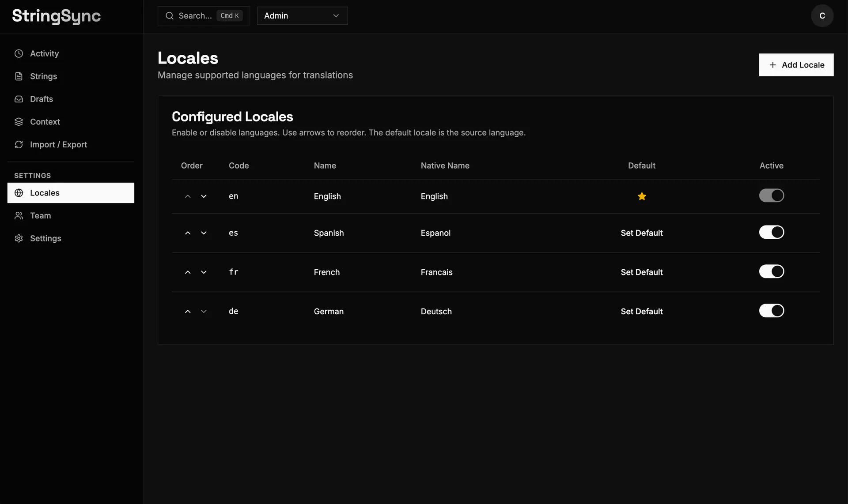848x504 pixels.
Task: Click the Cmd K shortcut badge
Action: point(230,16)
